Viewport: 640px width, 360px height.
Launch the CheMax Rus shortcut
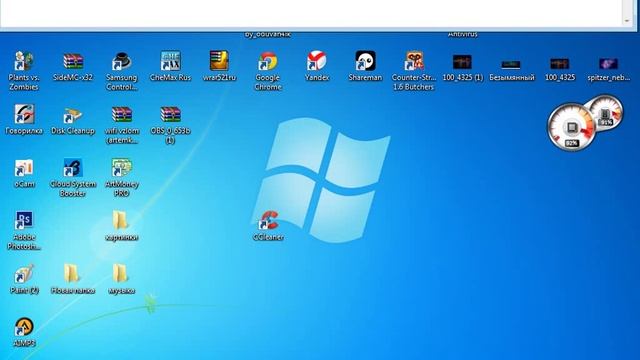point(171,62)
